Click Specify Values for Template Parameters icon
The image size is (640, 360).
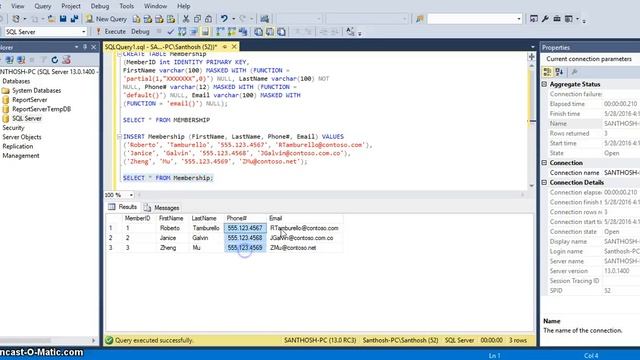[350, 31]
